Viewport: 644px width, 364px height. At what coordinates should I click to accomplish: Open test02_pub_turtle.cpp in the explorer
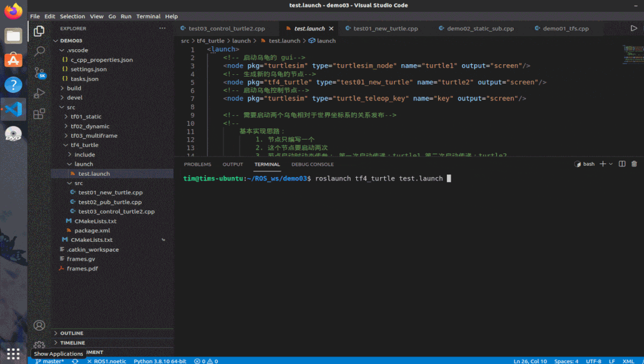(110, 202)
